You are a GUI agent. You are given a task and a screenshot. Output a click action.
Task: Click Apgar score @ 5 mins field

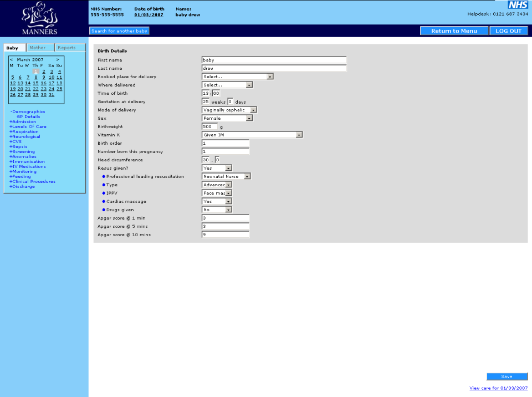point(226,227)
